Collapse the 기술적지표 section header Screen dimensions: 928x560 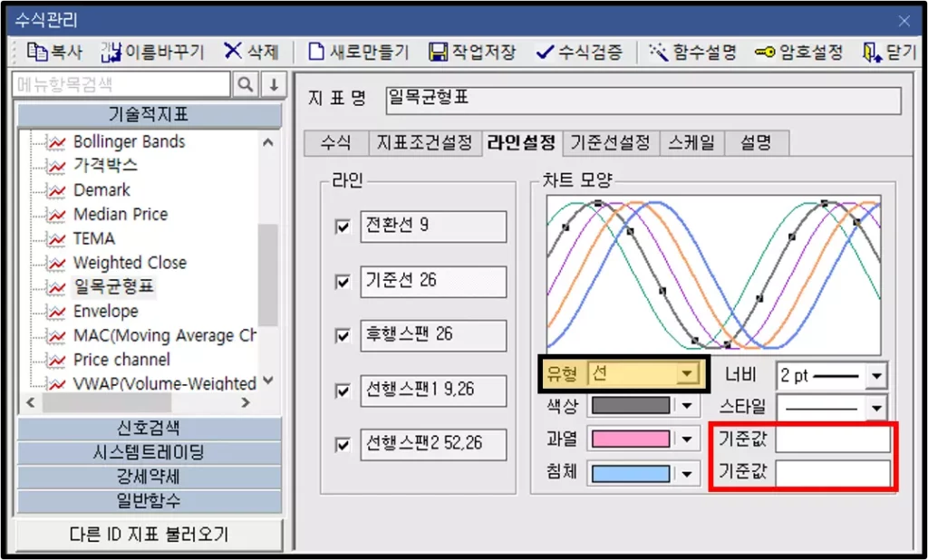(x=150, y=115)
